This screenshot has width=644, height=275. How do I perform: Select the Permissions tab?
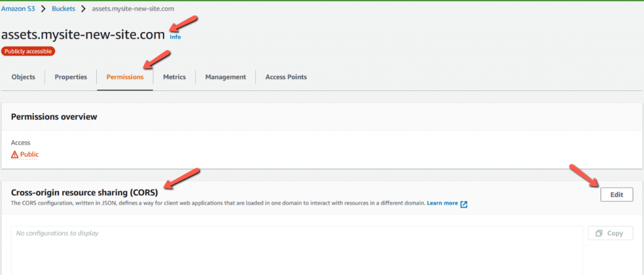pyautogui.click(x=125, y=77)
